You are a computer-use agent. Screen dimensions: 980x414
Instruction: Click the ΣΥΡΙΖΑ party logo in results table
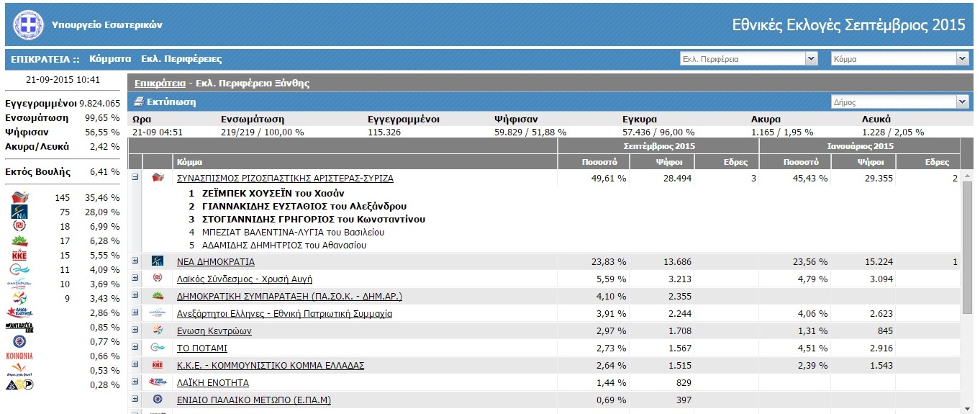pos(158,178)
